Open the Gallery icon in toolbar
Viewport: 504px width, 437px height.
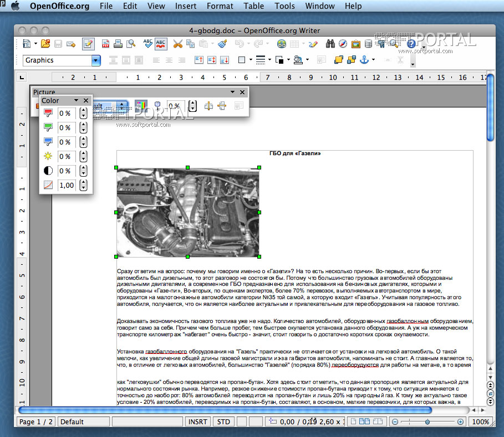click(355, 43)
